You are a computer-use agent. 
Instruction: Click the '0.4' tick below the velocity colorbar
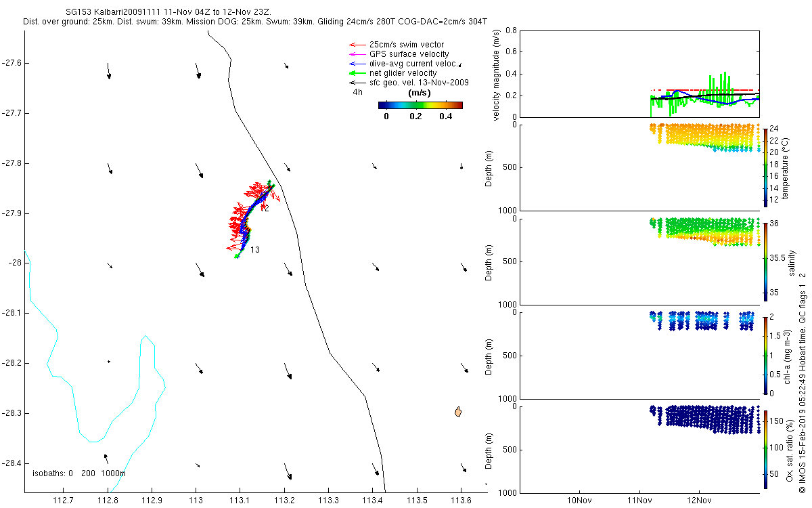(446, 116)
